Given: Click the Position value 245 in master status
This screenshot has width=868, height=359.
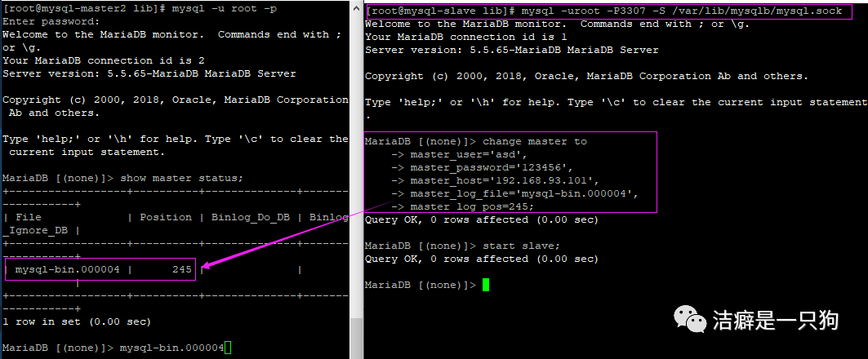Looking at the screenshot, I should 181,269.
